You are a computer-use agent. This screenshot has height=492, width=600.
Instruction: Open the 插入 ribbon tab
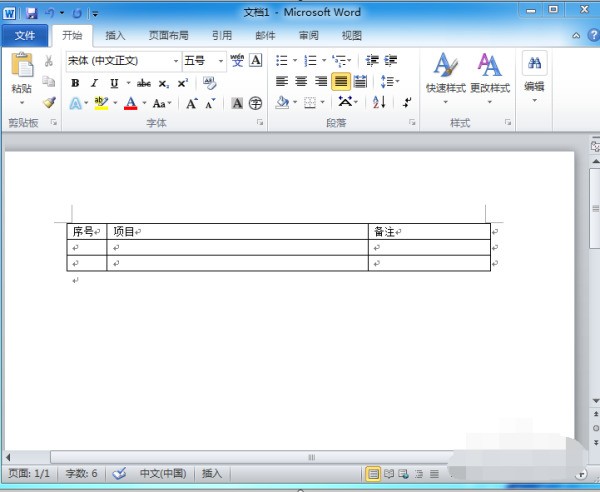point(116,35)
